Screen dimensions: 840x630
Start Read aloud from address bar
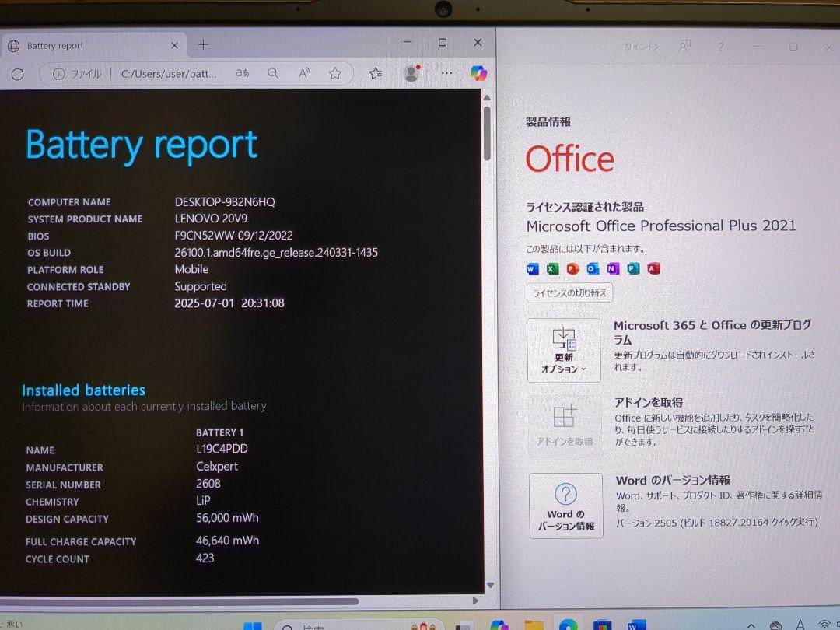304,73
